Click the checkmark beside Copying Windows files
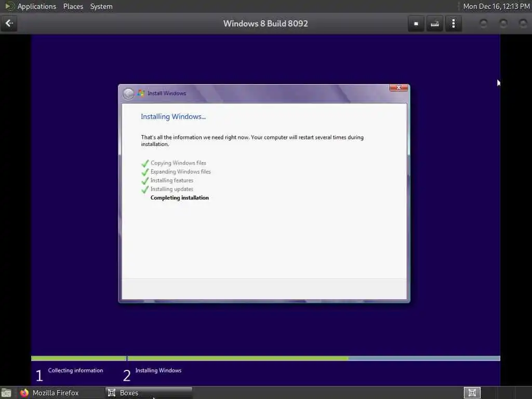Viewport: 532px width, 399px height. point(145,163)
